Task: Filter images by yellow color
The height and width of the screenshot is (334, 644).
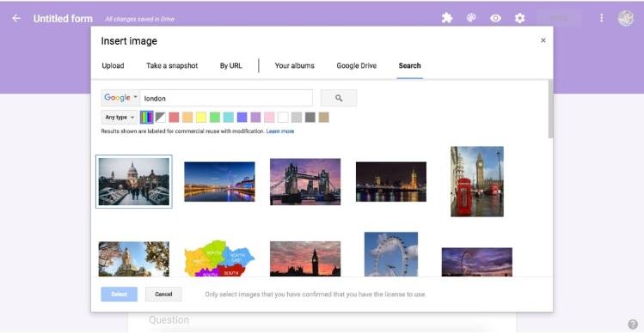Action: point(201,118)
